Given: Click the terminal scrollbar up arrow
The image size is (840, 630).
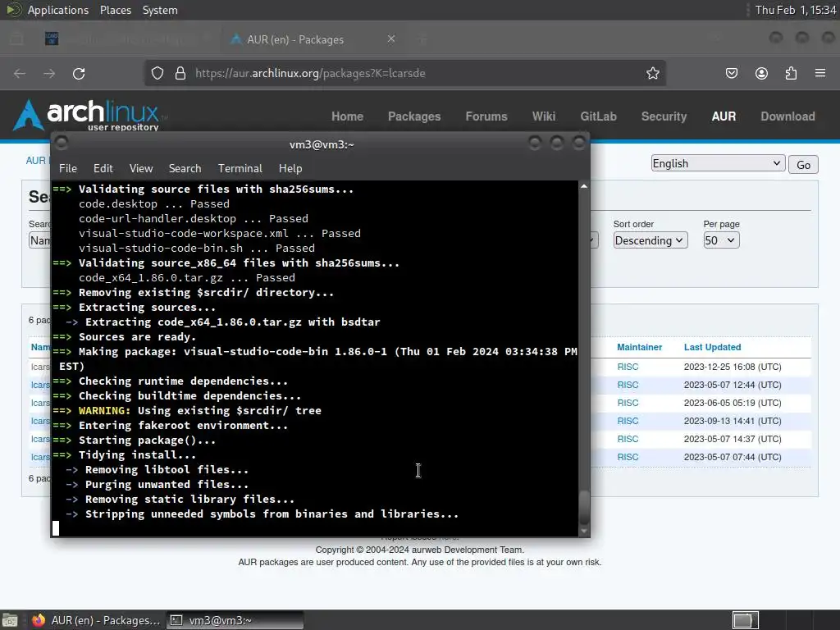Looking at the screenshot, I should [x=584, y=186].
